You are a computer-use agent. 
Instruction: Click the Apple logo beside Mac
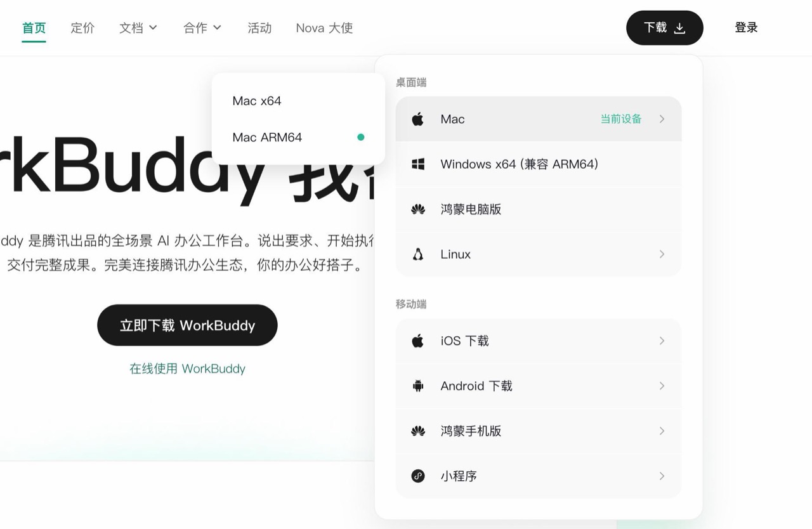click(417, 119)
